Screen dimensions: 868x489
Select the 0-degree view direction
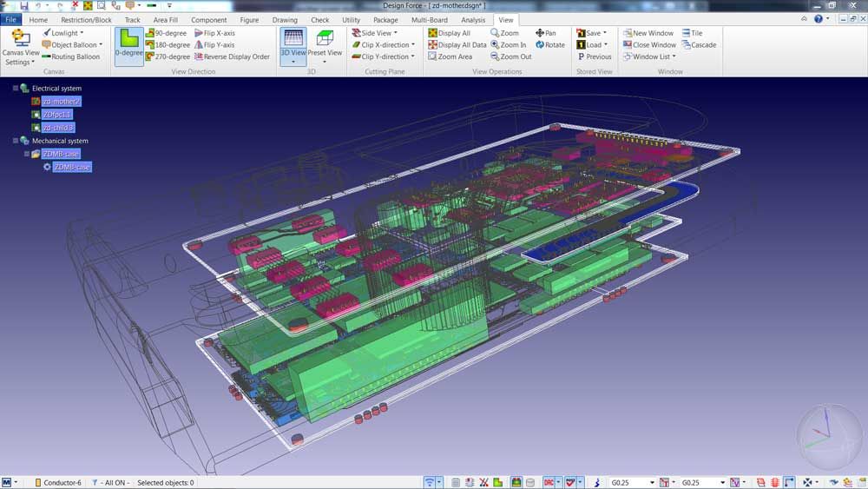(x=129, y=47)
